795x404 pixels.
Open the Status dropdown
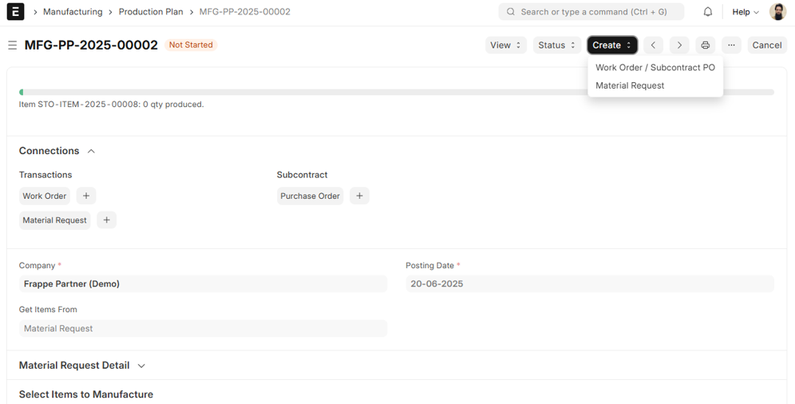coord(557,45)
